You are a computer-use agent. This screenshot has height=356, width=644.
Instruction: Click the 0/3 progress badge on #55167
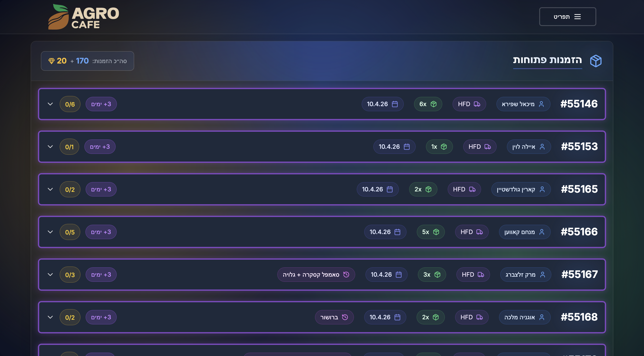70,275
